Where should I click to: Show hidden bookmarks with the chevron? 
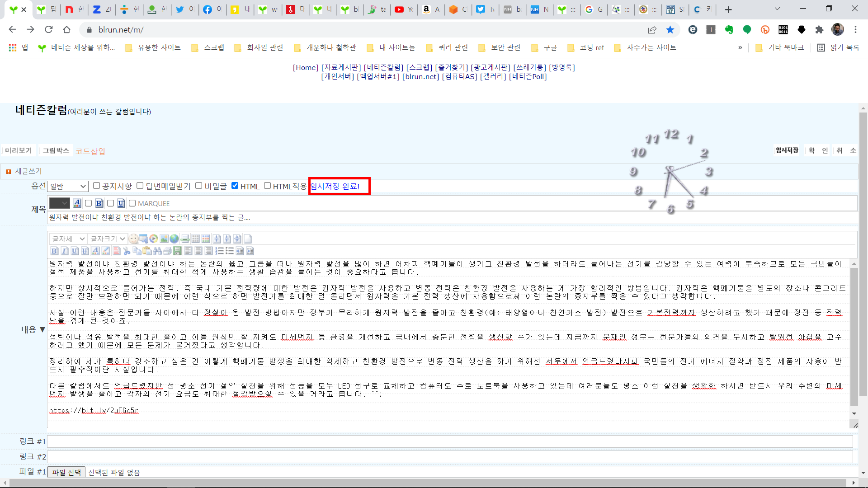[740, 47]
